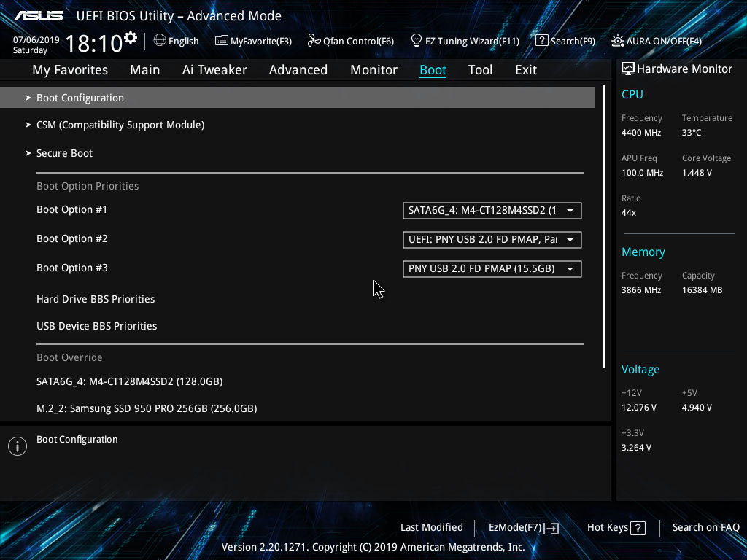
Task: Open MyFavorite(F3) list icon
Action: tap(222, 41)
